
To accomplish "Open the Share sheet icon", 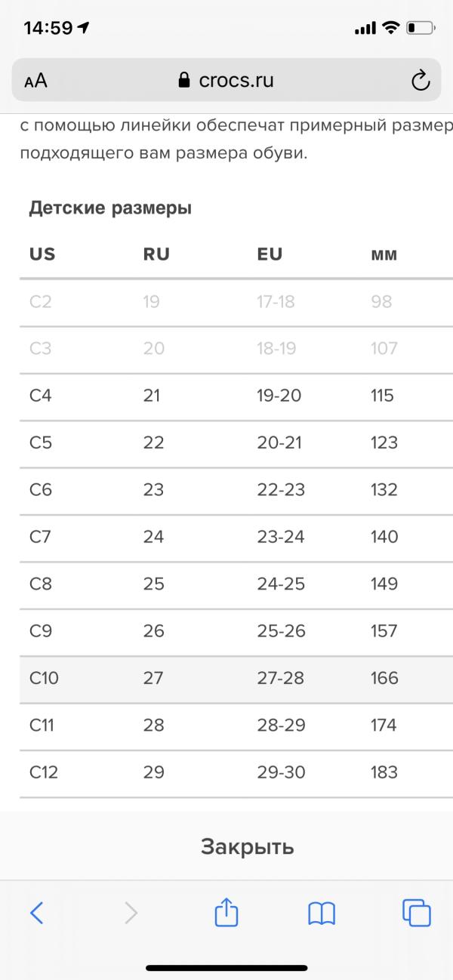I will coord(226,912).
